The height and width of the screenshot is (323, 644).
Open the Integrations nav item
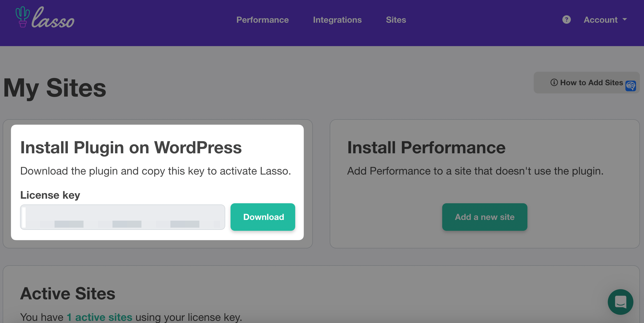(x=337, y=20)
